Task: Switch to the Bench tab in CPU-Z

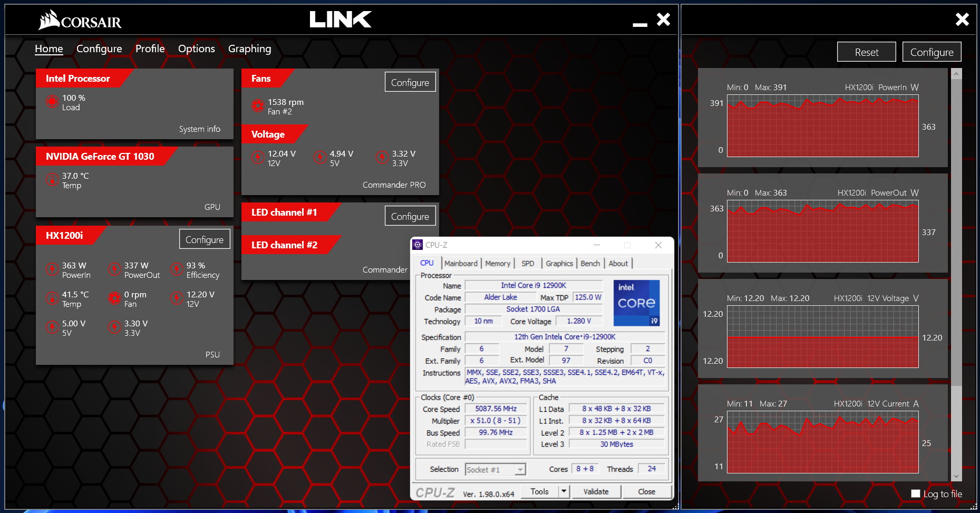Action: [590, 263]
